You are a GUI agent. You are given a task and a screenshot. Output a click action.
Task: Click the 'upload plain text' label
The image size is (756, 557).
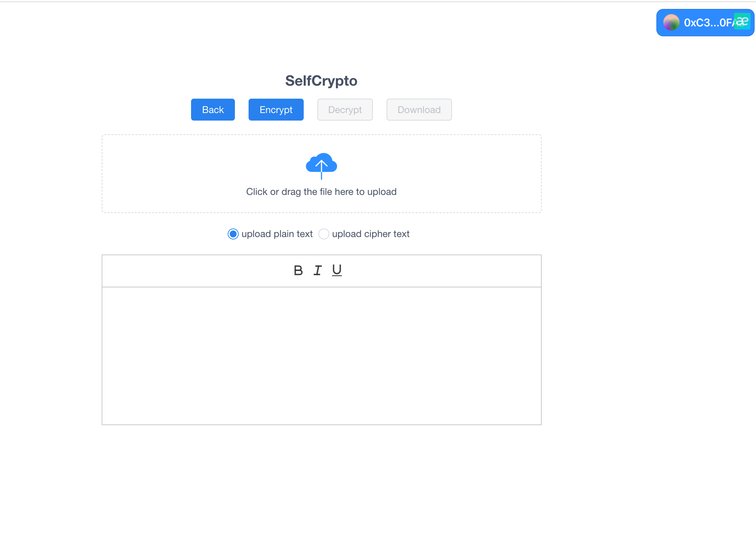277,234
